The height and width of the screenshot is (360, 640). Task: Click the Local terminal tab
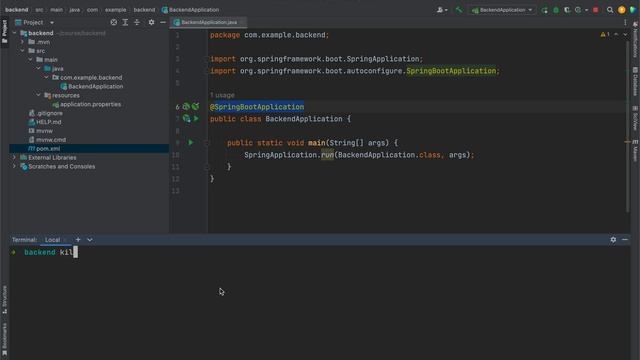[52, 240]
